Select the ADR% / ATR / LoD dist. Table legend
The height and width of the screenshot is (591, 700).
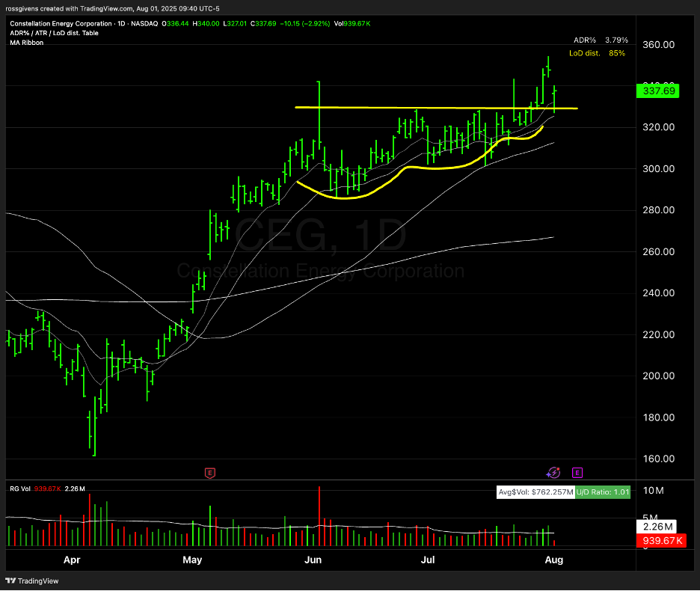[x=54, y=34]
